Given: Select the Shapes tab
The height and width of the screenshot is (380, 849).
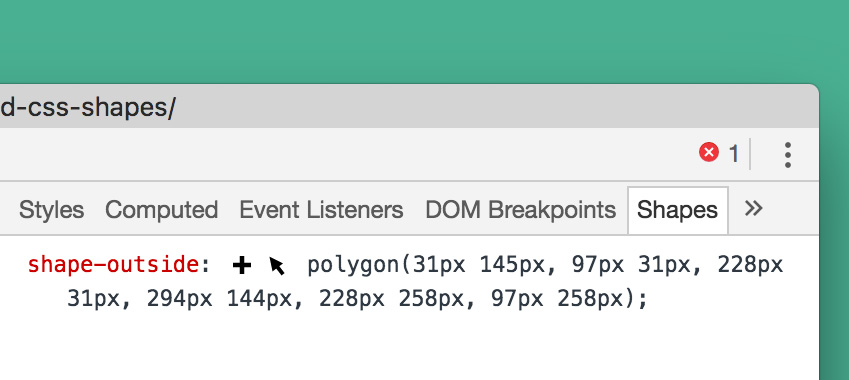Looking at the screenshot, I should coord(677,210).
